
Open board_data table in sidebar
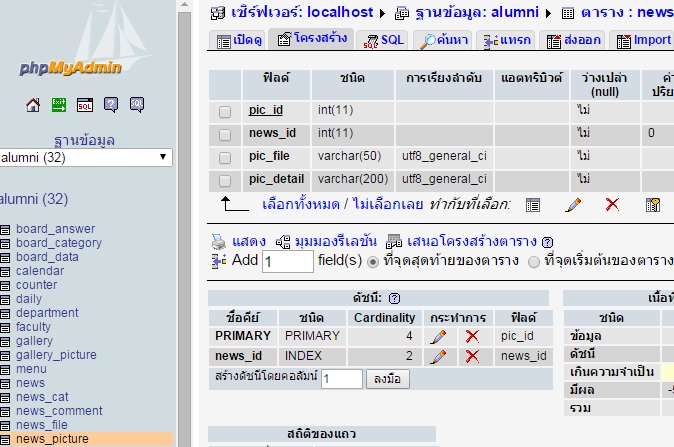tap(47, 257)
